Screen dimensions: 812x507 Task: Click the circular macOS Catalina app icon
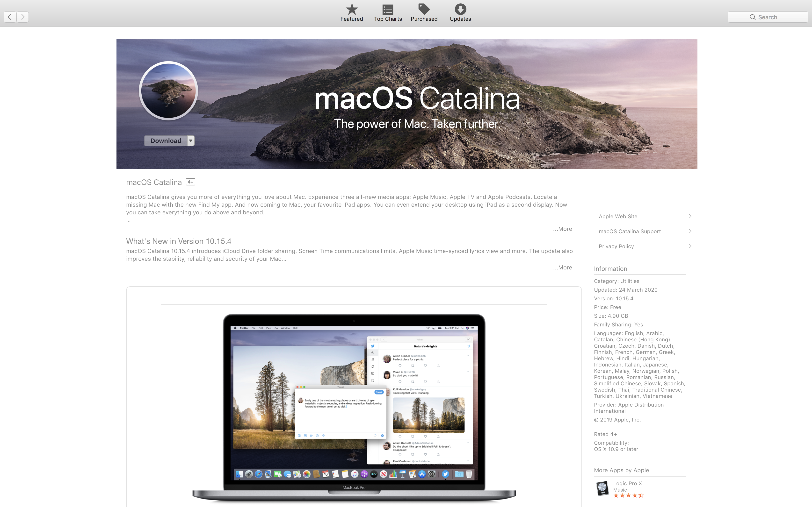[168, 91]
